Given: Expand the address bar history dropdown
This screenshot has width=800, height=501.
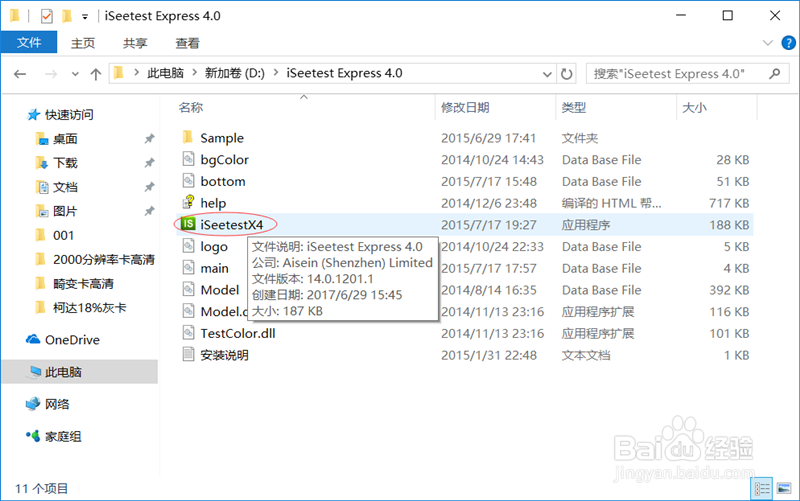Looking at the screenshot, I should click(x=547, y=74).
